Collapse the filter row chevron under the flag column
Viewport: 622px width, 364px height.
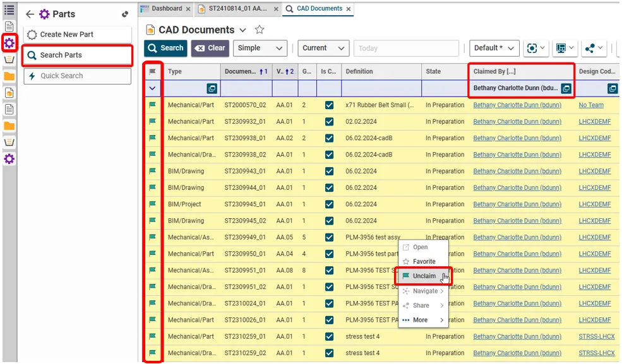[152, 88]
